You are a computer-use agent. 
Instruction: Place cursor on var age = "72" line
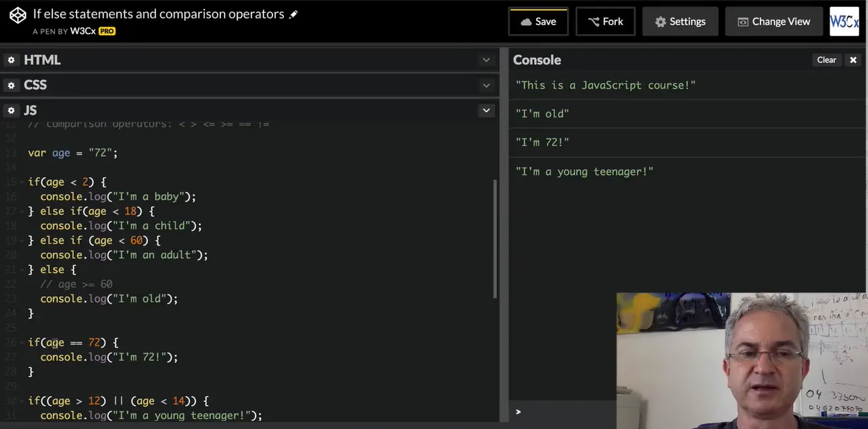point(73,153)
